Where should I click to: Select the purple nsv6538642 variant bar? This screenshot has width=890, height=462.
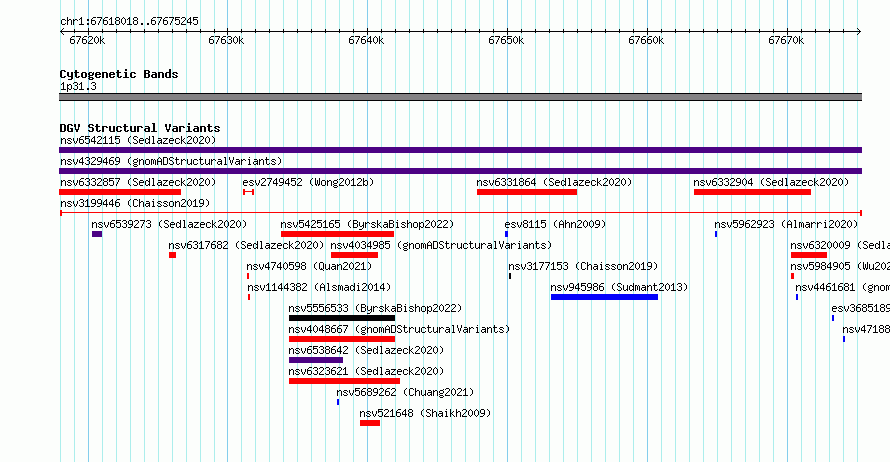[316, 360]
